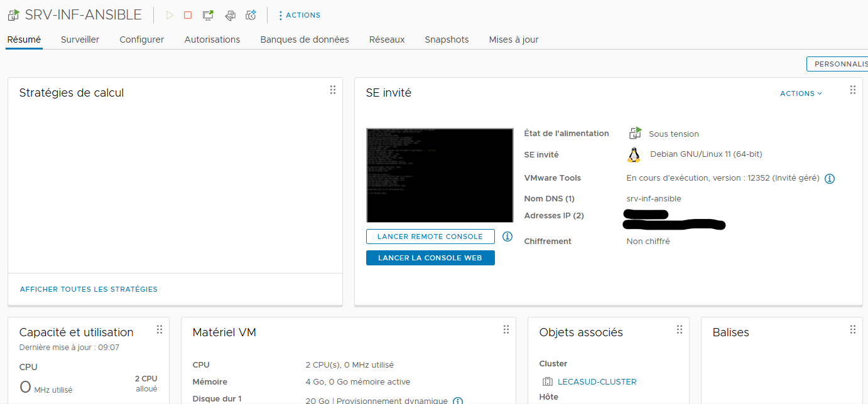Open the top ACTIONS menu for the VM
This screenshot has width=868, height=404.
tap(300, 15)
